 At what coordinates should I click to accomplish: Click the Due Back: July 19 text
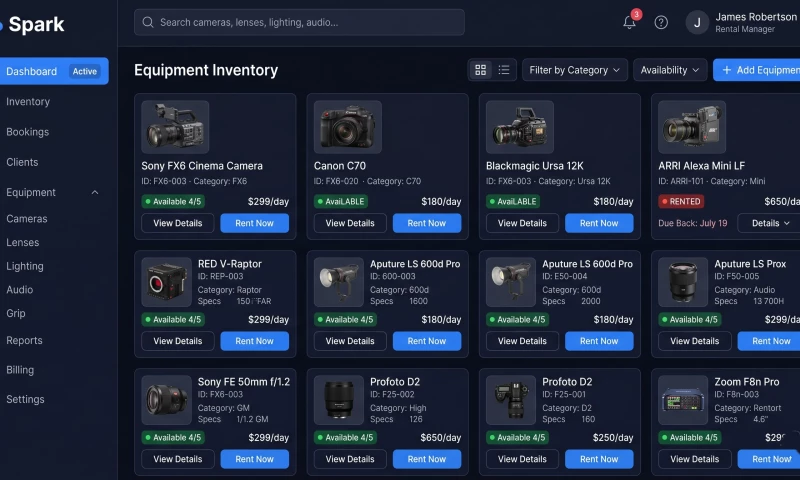692,223
